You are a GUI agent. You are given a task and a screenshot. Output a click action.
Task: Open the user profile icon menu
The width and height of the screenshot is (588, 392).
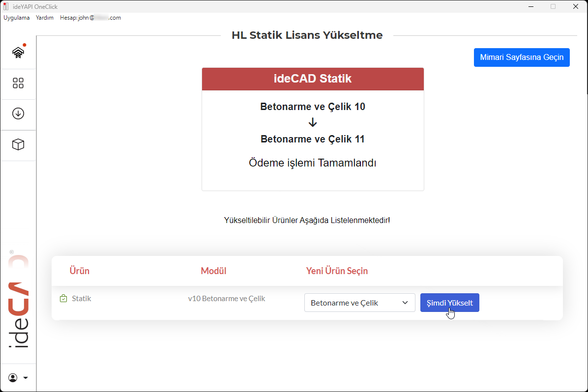(x=18, y=377)
